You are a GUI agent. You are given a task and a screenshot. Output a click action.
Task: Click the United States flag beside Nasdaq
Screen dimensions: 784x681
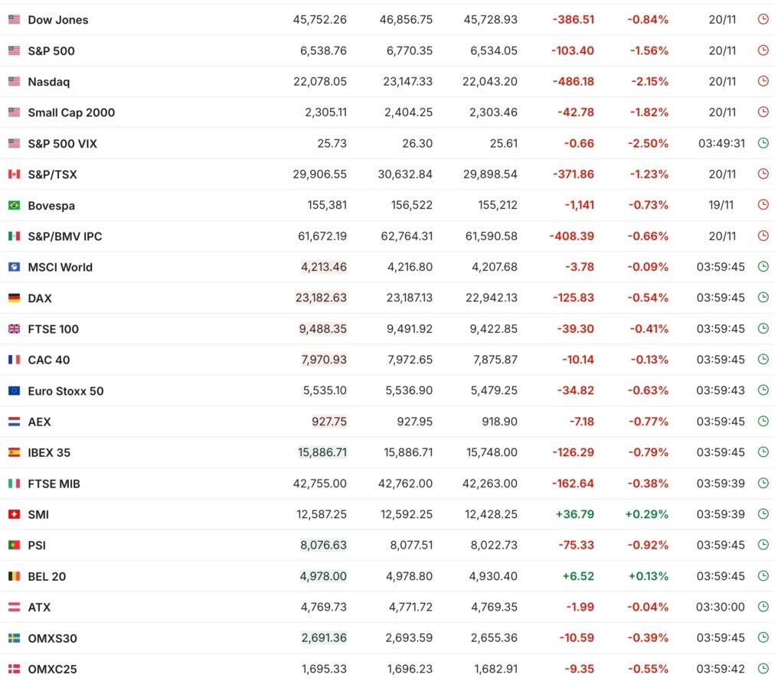[x=14, y=82]
